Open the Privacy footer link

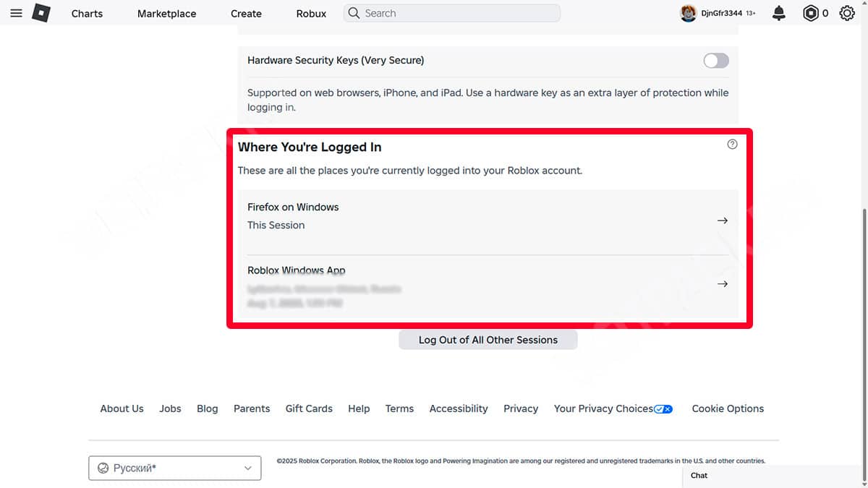click(521, 408)
